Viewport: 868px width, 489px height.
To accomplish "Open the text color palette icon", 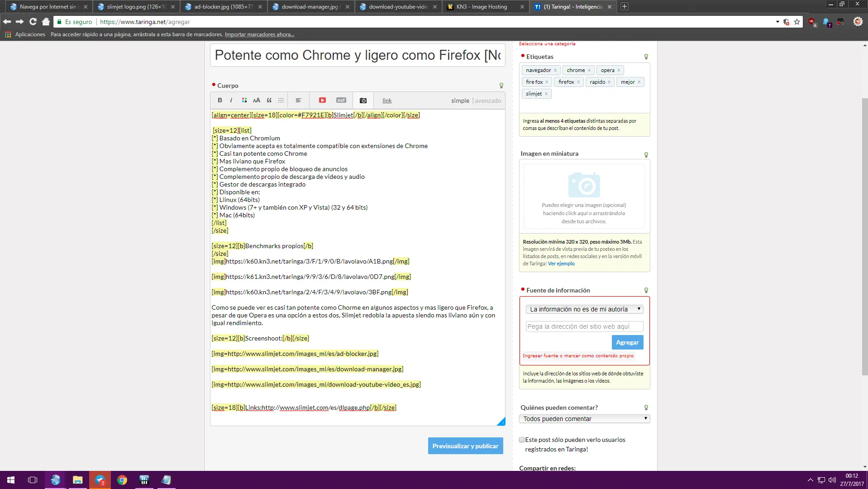I will (x=244, y=100).
